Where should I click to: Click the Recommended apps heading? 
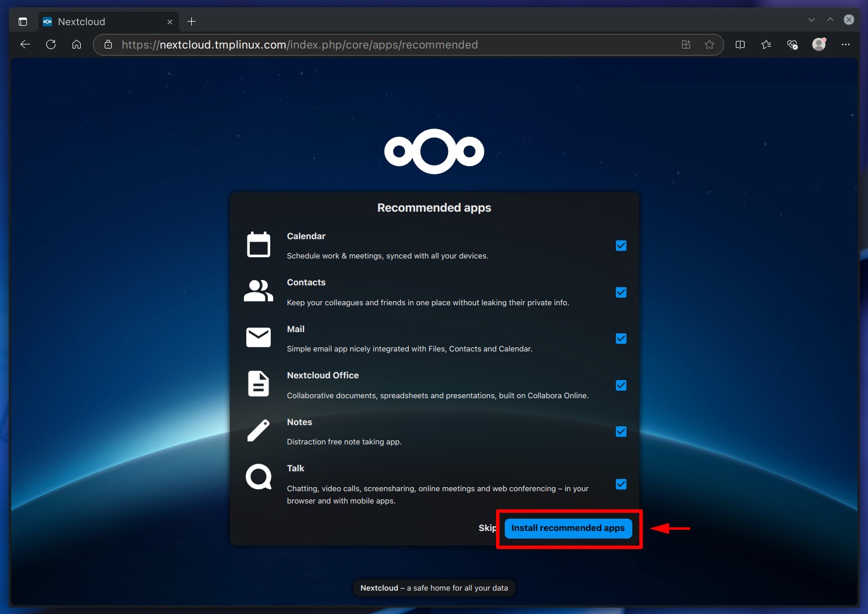(434, 208)
